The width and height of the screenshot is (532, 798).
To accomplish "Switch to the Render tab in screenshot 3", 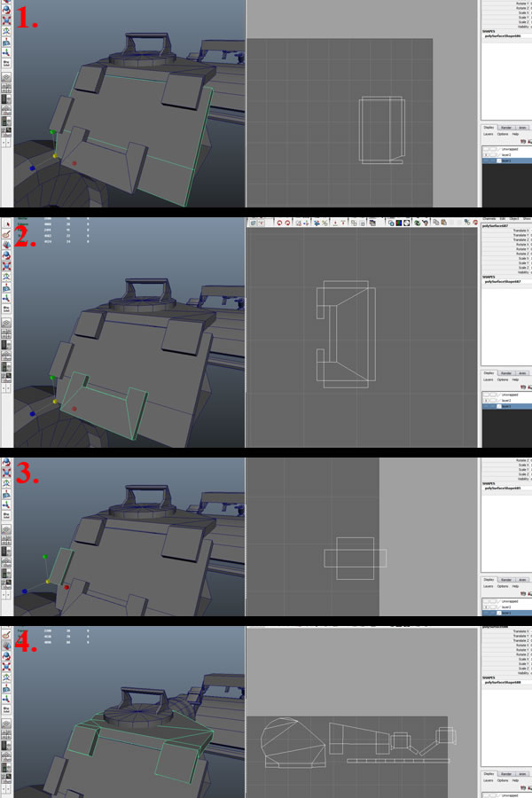I will [506, 580].
